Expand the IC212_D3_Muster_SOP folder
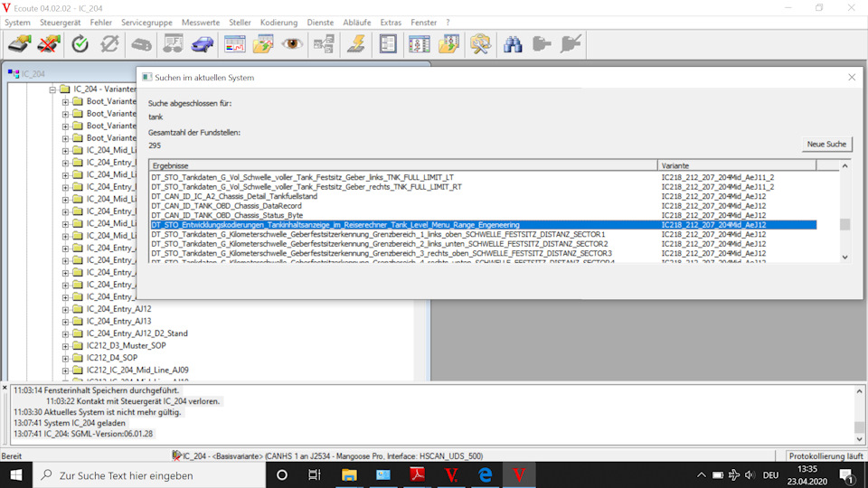Screen dimensions: 868x488 tap(65, 346)
